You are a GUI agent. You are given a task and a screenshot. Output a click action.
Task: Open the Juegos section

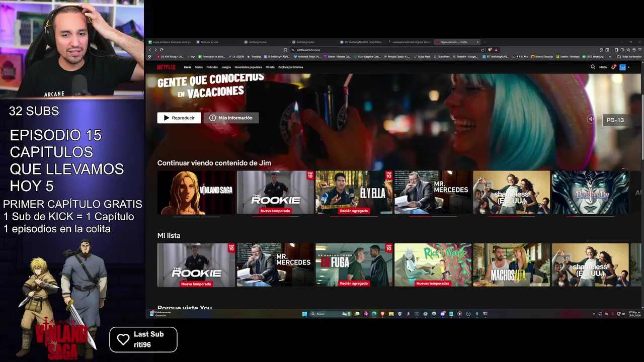[x=226, y=67]
